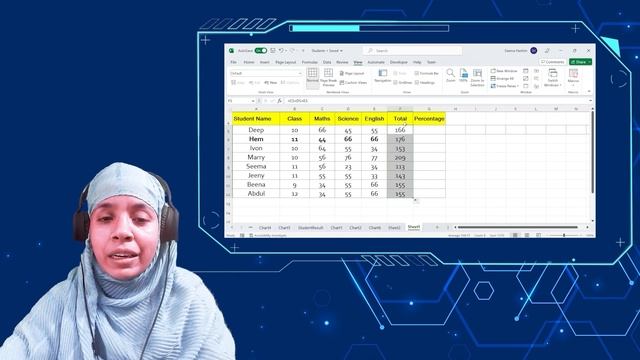Click the zoom slider in status bar
640x360 pixels.
click(x=564, y=236)
